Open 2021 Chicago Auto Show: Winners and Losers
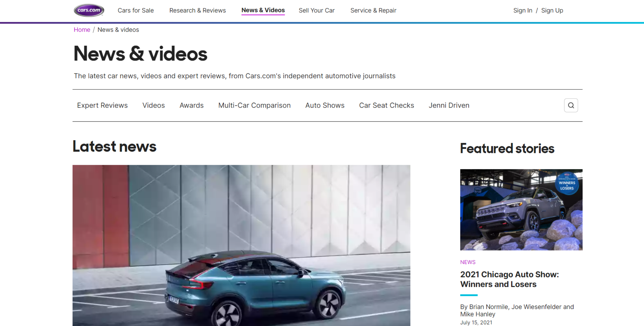644x326 pixels. [x=509, y=279]
